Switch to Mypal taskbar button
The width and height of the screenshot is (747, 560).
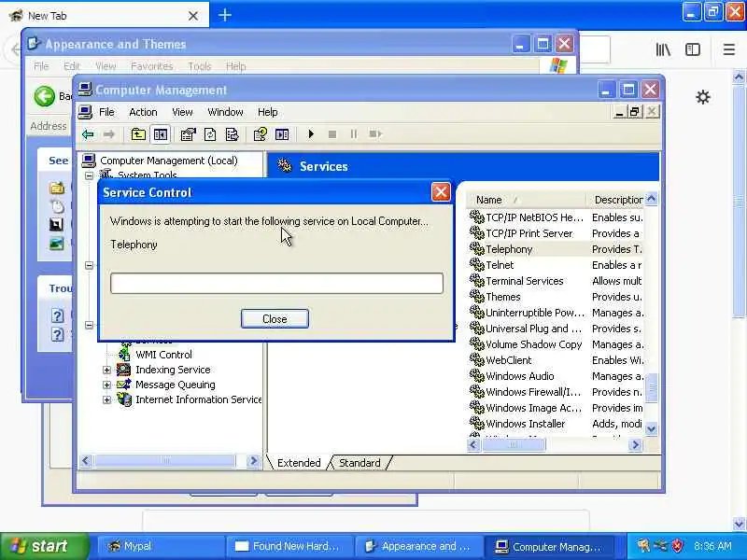pos(161,546)
